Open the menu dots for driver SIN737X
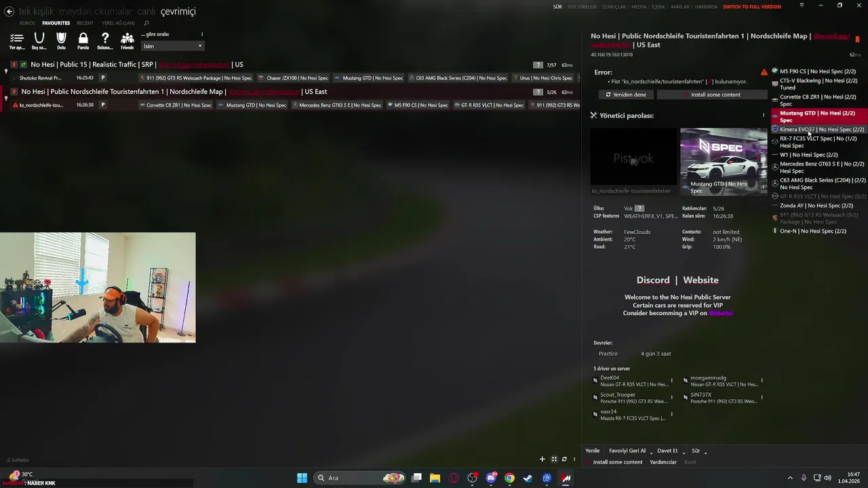The width and height of the screenshot is (868, 488). pyautogui.click(x=762, y=397)
